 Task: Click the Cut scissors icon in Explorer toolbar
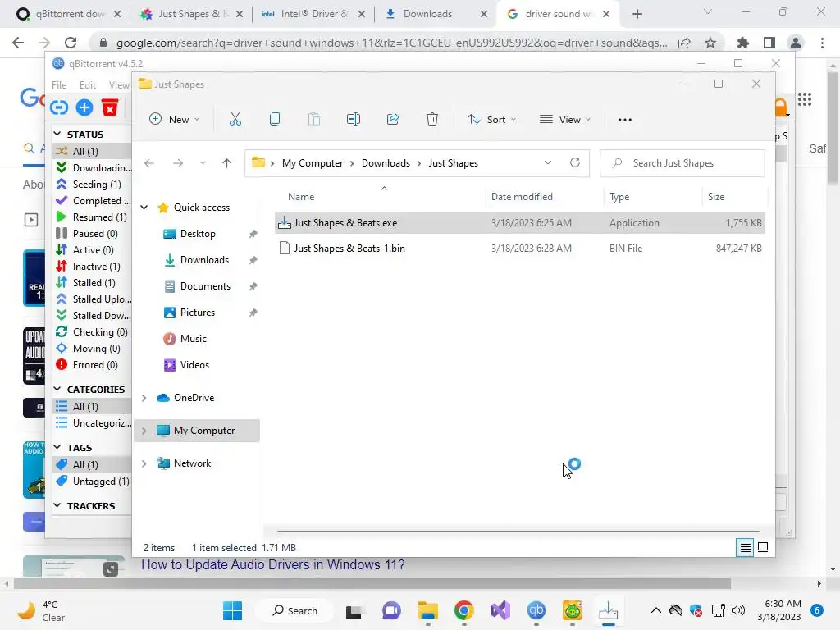[x=235, y=120]
